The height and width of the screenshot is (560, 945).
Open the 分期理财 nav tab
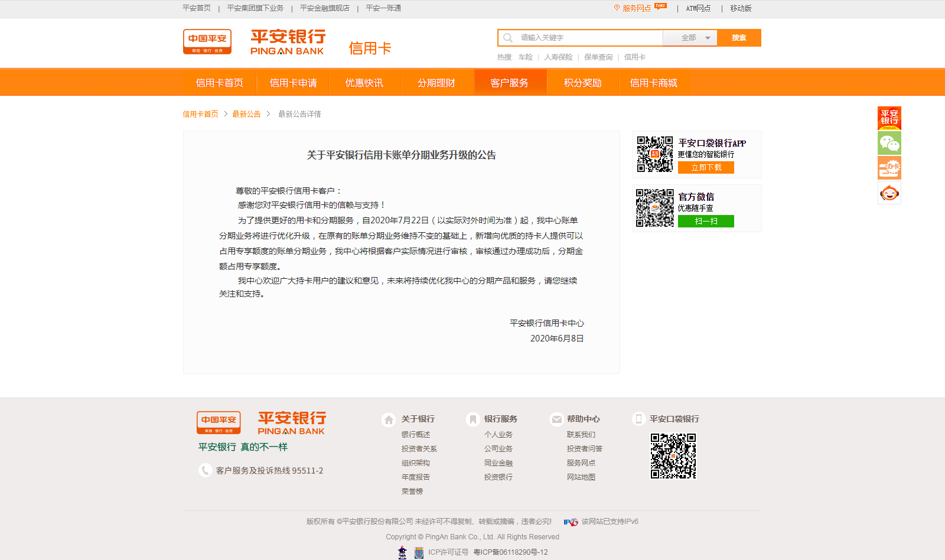click(436, 83)
